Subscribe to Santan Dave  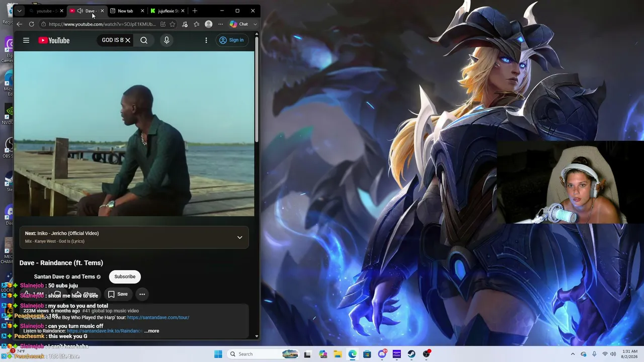[x=125, y=277]
